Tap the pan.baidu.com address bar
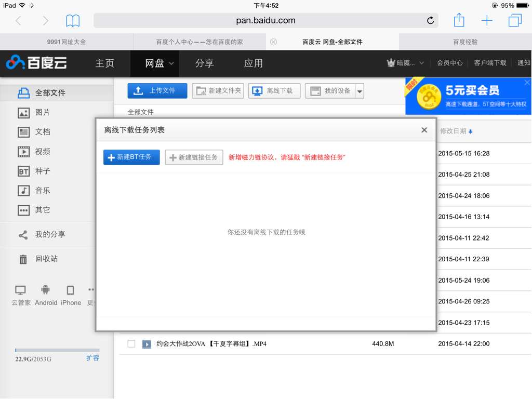Viewport: 532px width, 399px height. 265,21
